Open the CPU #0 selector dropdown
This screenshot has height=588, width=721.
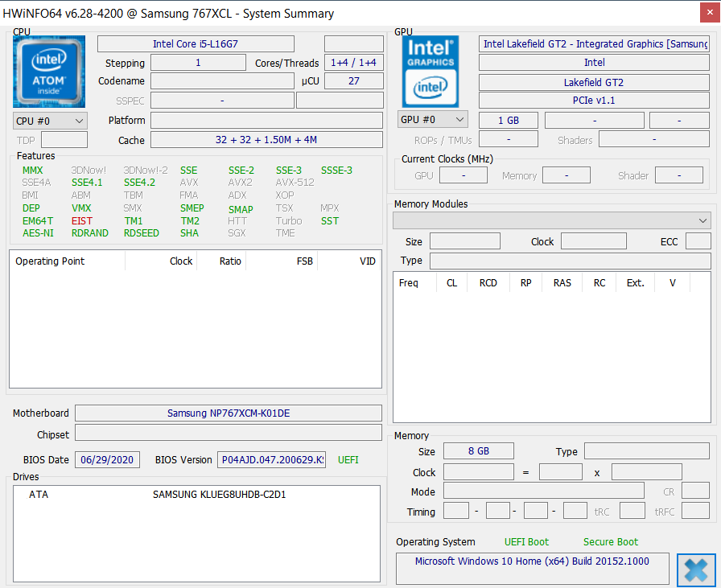pos(50,121)
